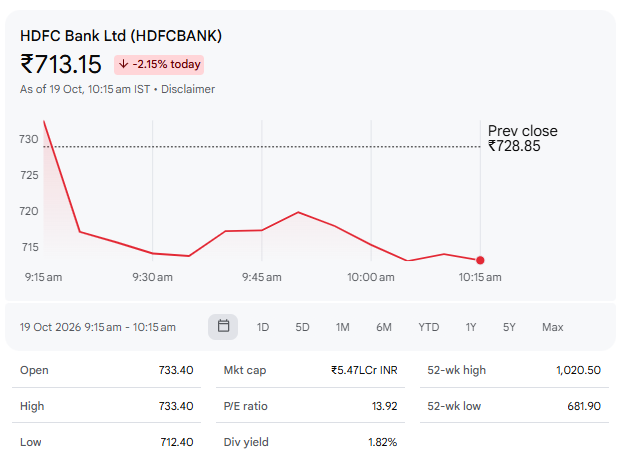This screenshot has width=625, height=460.
Task: Click the Open value 733.40
Action: [x=176, y=370]
